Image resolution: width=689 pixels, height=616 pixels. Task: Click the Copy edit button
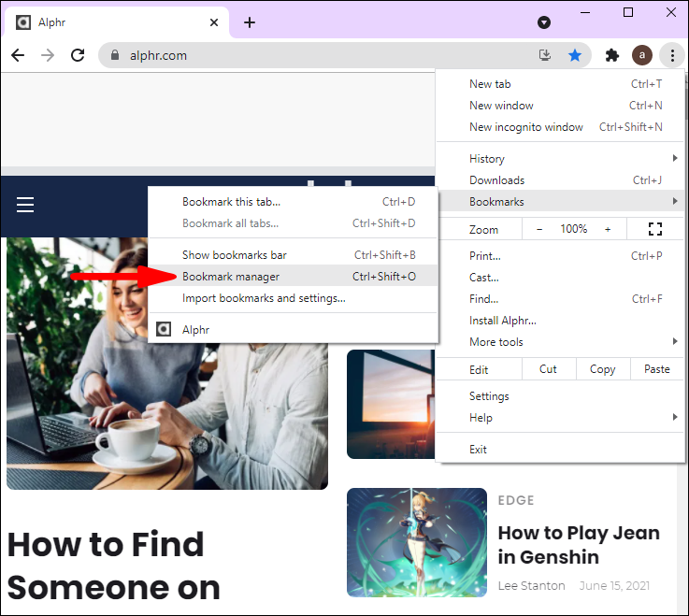pos(602,369)
